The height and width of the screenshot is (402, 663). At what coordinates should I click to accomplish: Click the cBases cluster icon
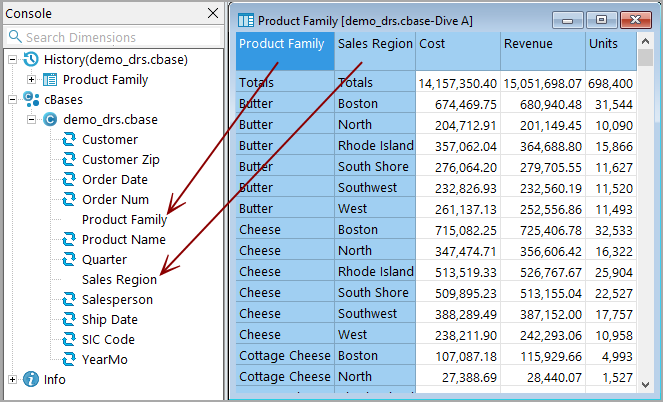[x=31, y=100]
